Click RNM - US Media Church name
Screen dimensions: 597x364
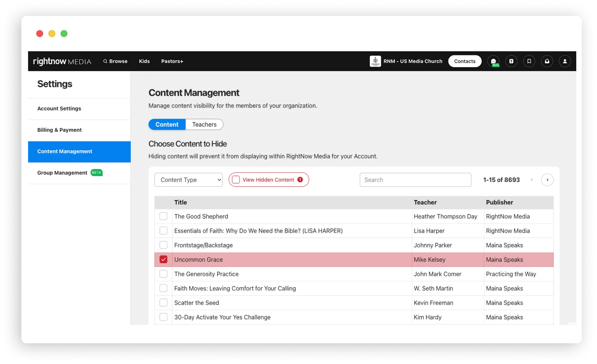point(413,61)
